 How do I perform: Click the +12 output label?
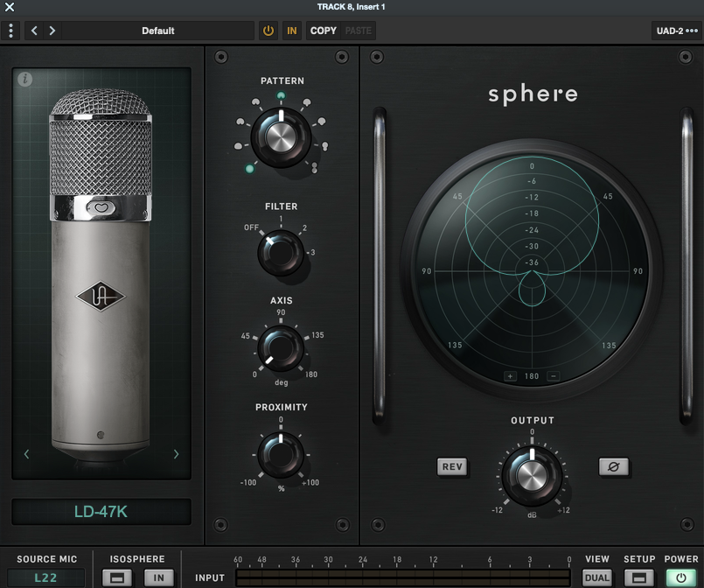563,510
